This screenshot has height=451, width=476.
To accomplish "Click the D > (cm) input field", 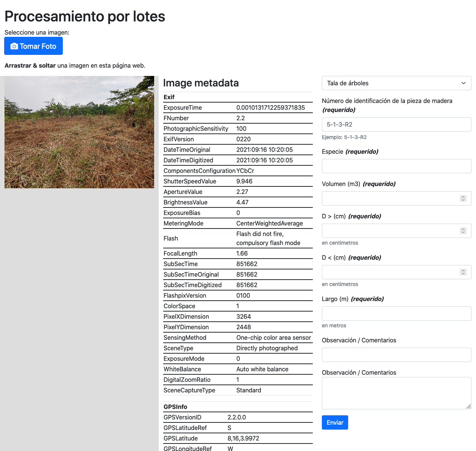I will click(x=396, y=231).
